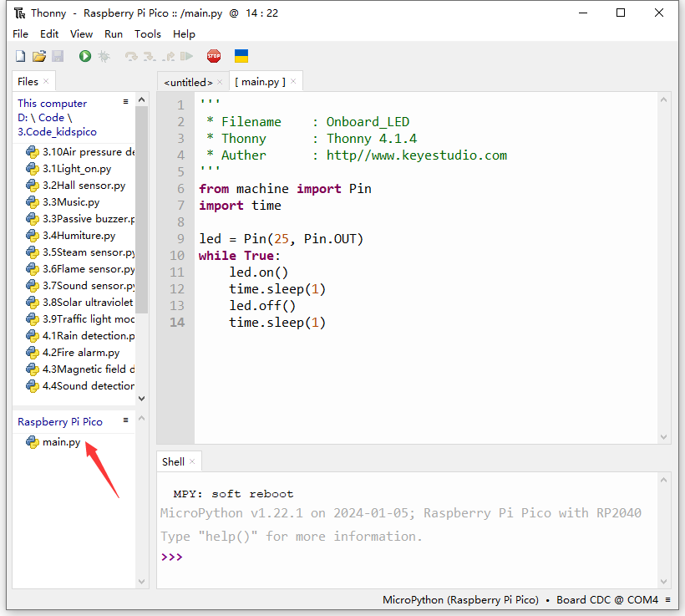Click the Ukraine flag toolbar icon
The width and height of the screenshot is (685, 616).
pyautogui.click(x=241, y=56)
